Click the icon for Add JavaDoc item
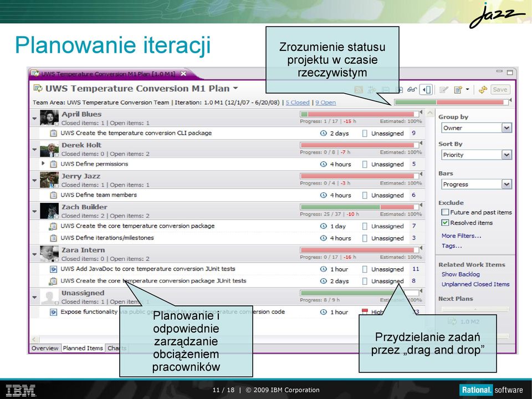 pyautogui.click(x=53, y=269)
